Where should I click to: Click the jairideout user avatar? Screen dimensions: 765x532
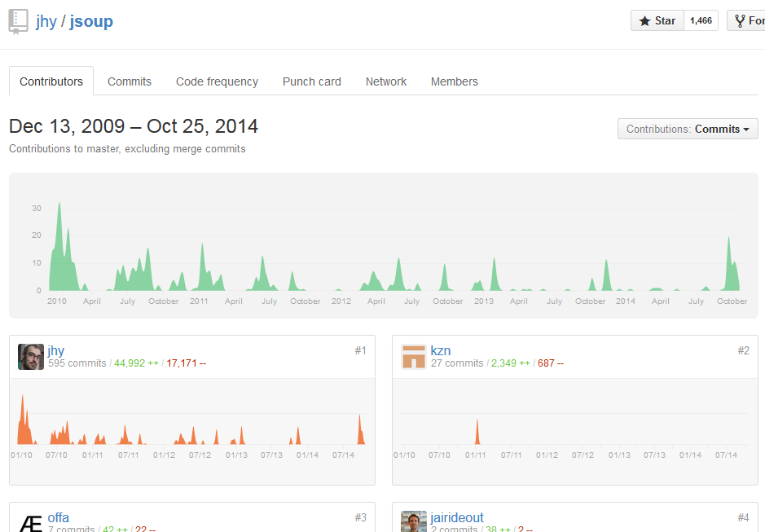414,521
